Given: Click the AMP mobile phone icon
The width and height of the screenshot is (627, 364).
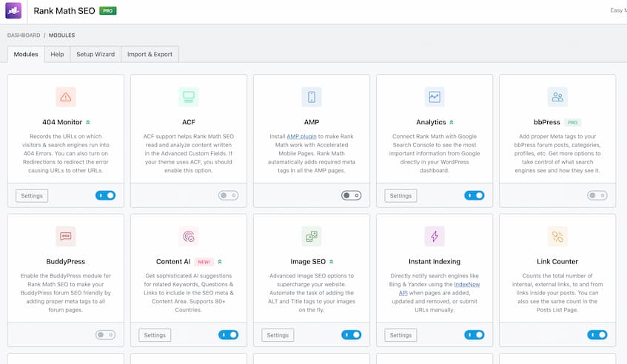Looking at the screenshot, I should click(312, 97).
